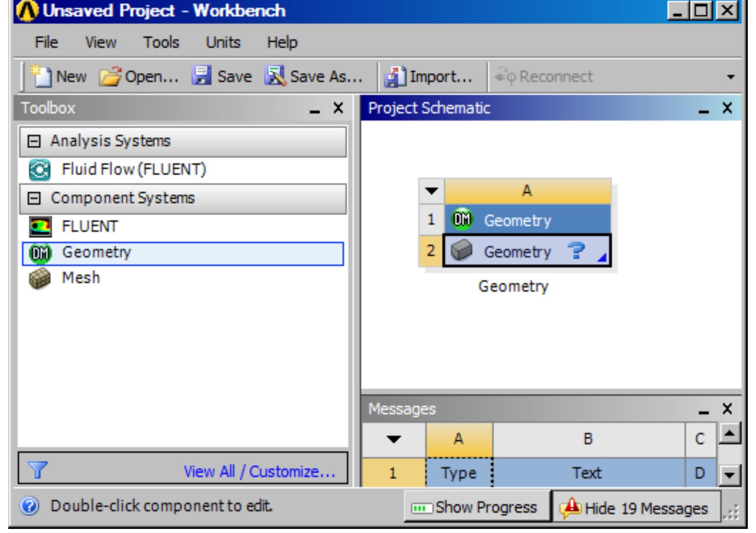Click column A header of Geometry system

(x=527, y=191)
